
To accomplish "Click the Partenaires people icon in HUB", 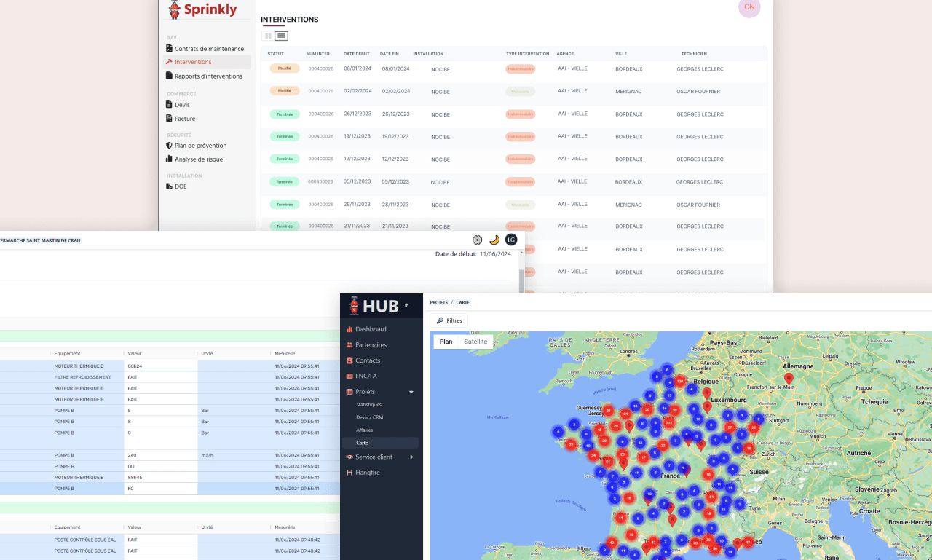I will [349, 345].
